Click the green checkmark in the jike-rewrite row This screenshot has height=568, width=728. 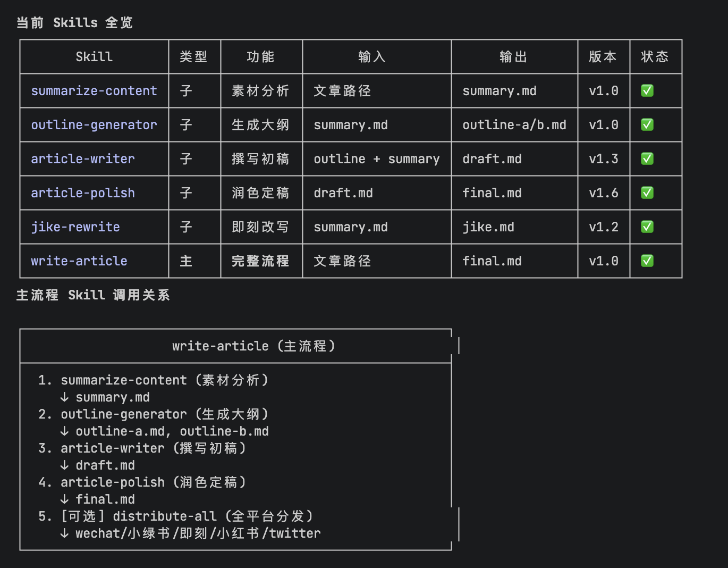[647, 227]
